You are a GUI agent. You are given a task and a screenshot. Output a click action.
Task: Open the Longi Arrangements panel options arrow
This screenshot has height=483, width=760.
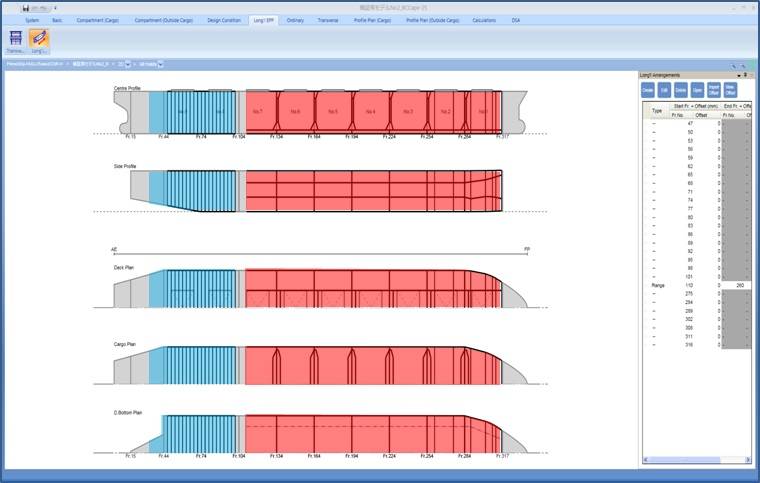click(x=737, y=75)
